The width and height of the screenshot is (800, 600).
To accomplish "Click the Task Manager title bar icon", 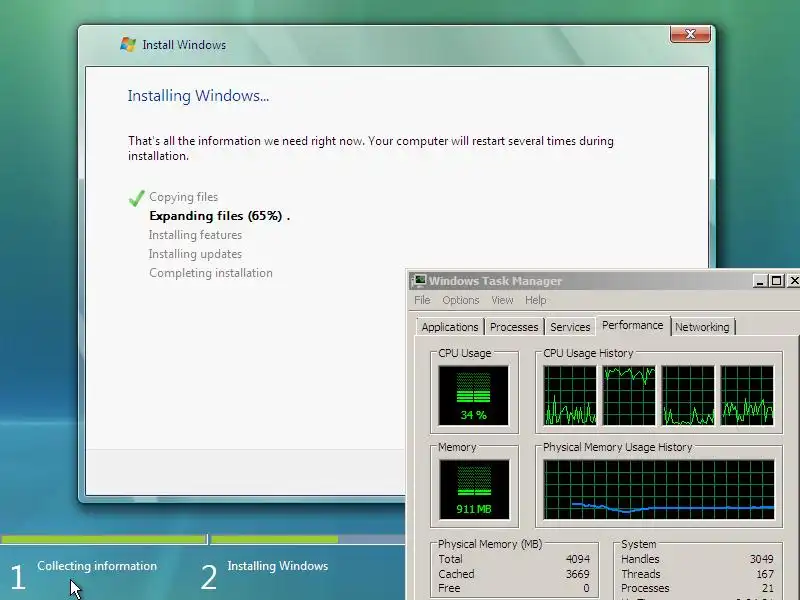I will [x=419, y=281].
